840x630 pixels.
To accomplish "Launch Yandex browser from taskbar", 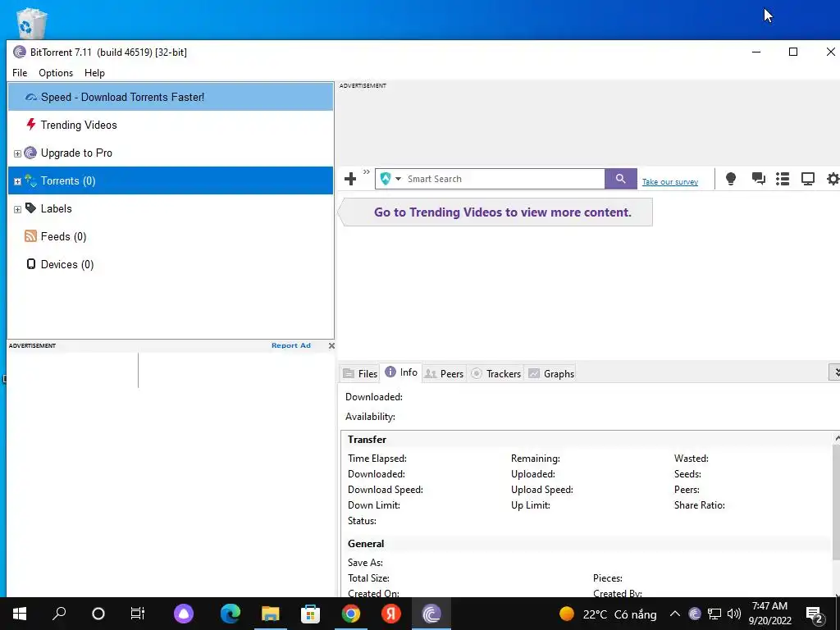I will (391, 614).
